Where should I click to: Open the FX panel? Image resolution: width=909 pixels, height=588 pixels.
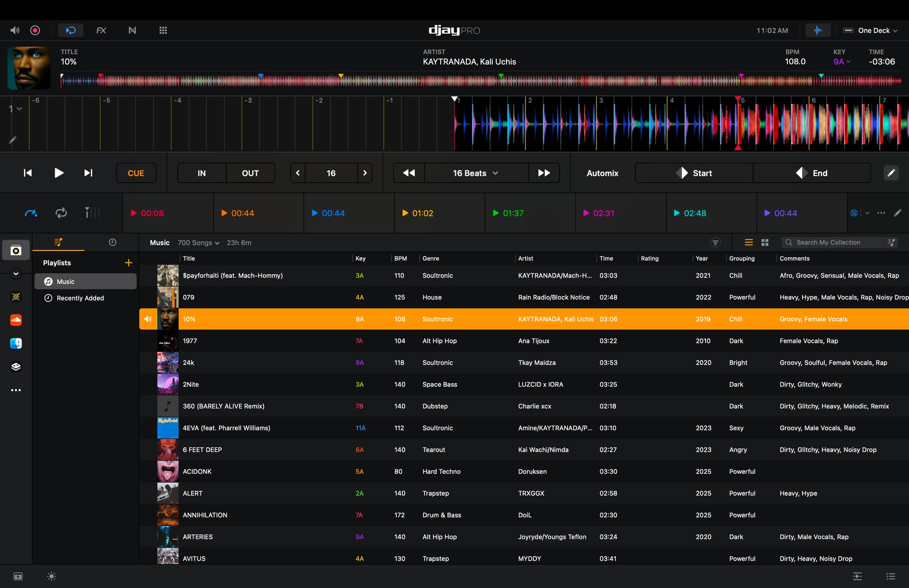point(101,30)
